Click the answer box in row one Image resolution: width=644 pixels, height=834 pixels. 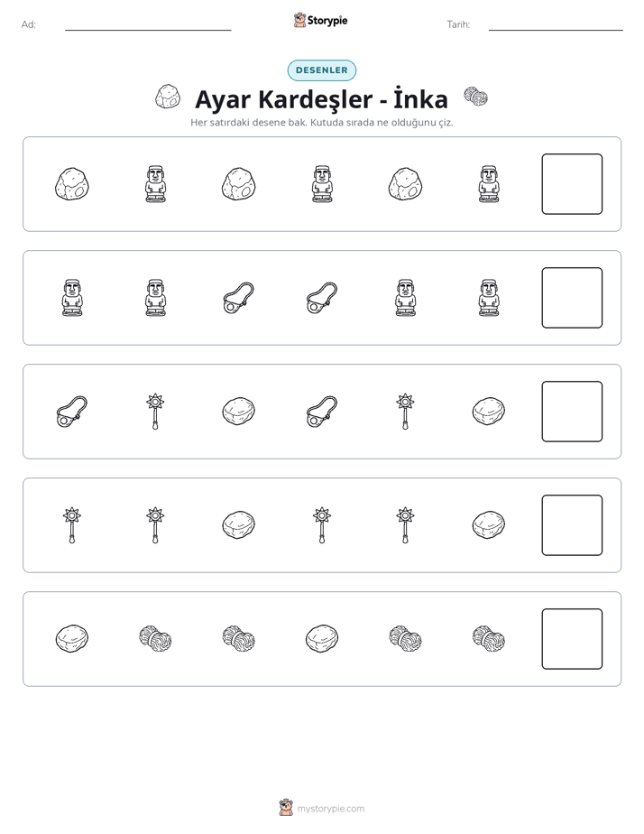coord(572,184)
